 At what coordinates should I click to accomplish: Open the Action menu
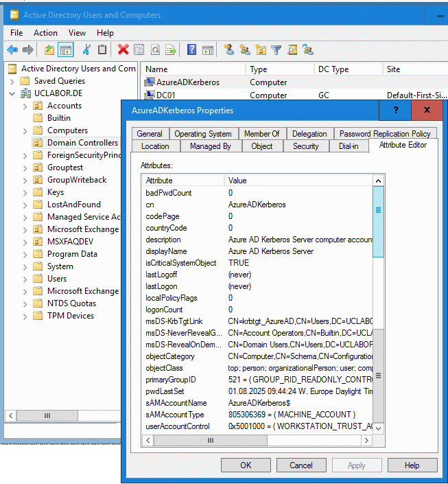click(x=45, y=33)
